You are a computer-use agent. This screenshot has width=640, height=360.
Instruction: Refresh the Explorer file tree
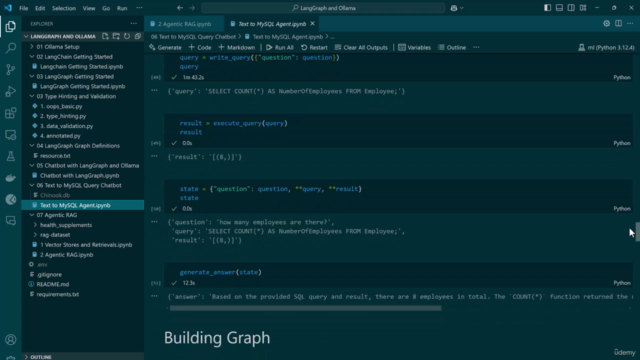pos(127,36)
